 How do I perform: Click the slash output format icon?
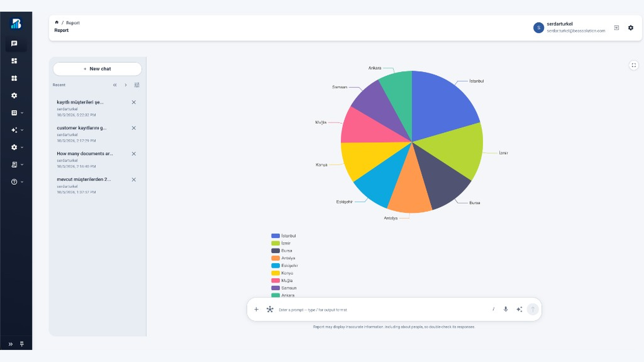[x=493, y=309]
